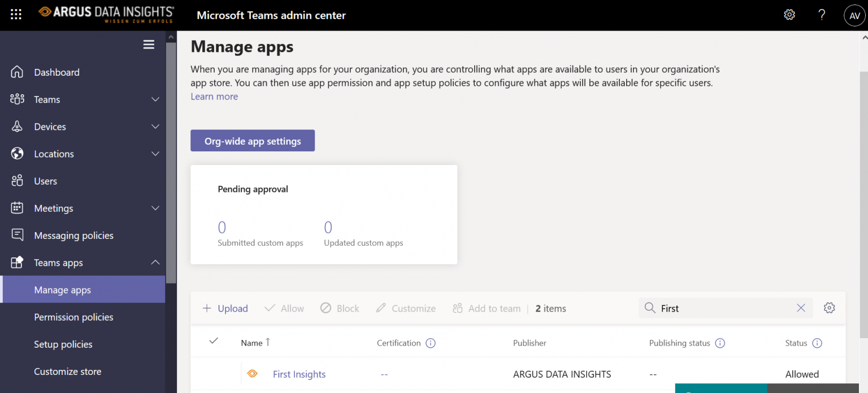Click the Meetings calendar icon

(x=17, y=208)
